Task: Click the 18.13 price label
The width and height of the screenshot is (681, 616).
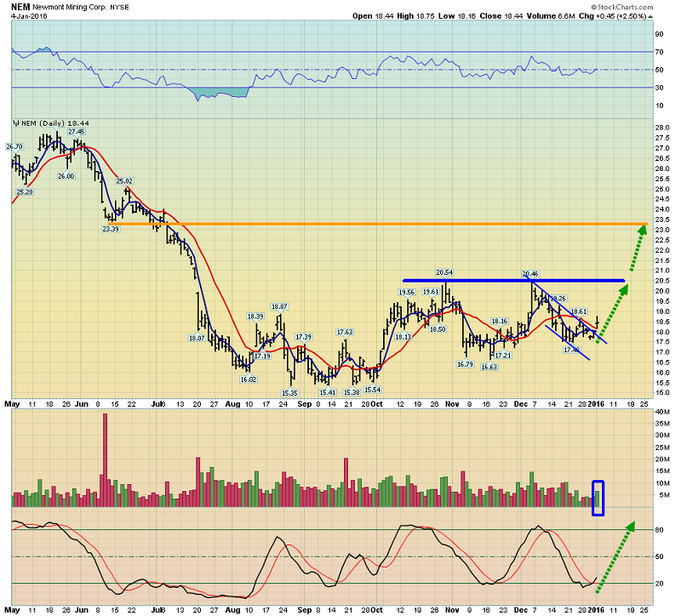Action: (x=403, y=337)
